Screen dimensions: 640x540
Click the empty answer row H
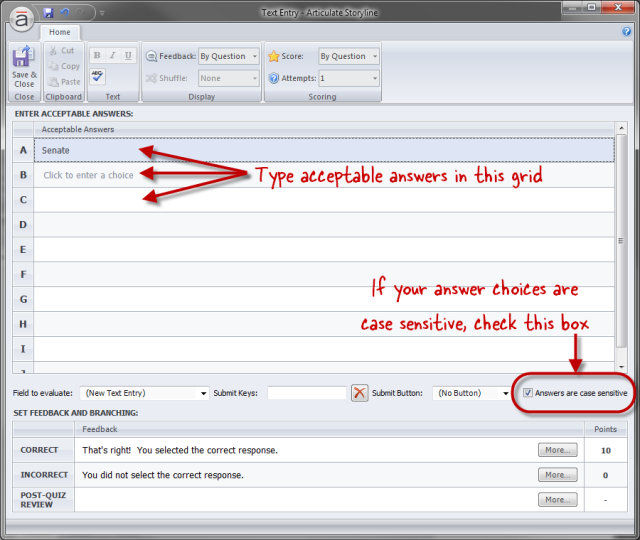tap(324, 324)
